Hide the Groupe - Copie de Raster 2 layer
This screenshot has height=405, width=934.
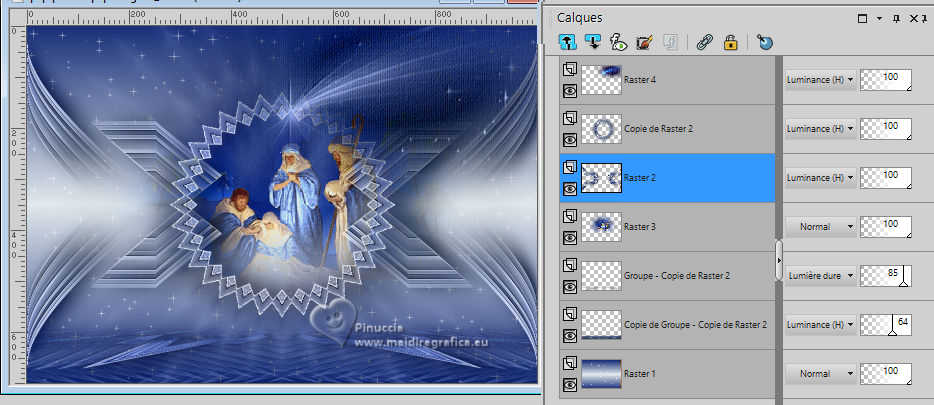tap(570, 286)
